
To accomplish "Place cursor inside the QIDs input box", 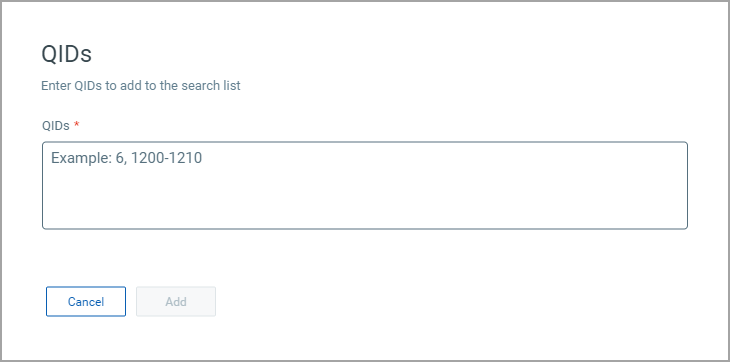I will point(365,185).
